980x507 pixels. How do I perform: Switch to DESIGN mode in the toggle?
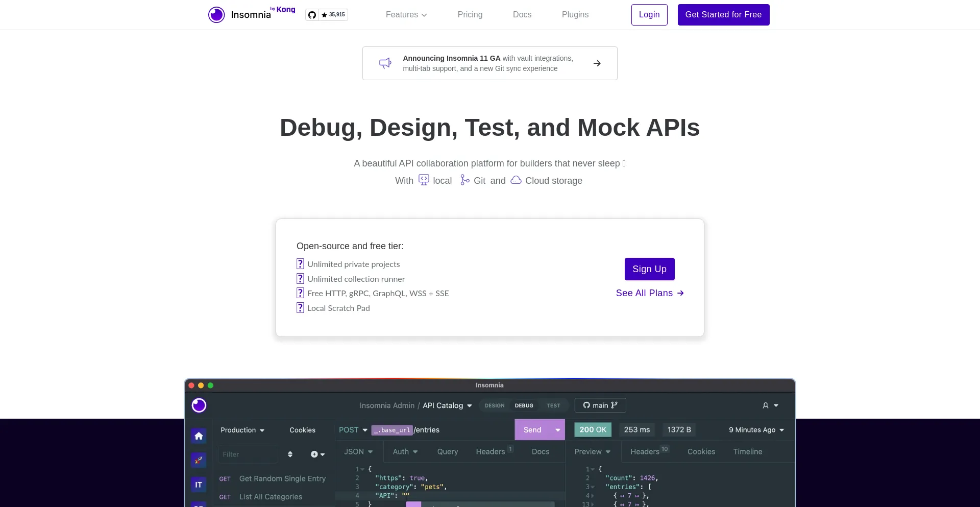click(x=494, y=405)
